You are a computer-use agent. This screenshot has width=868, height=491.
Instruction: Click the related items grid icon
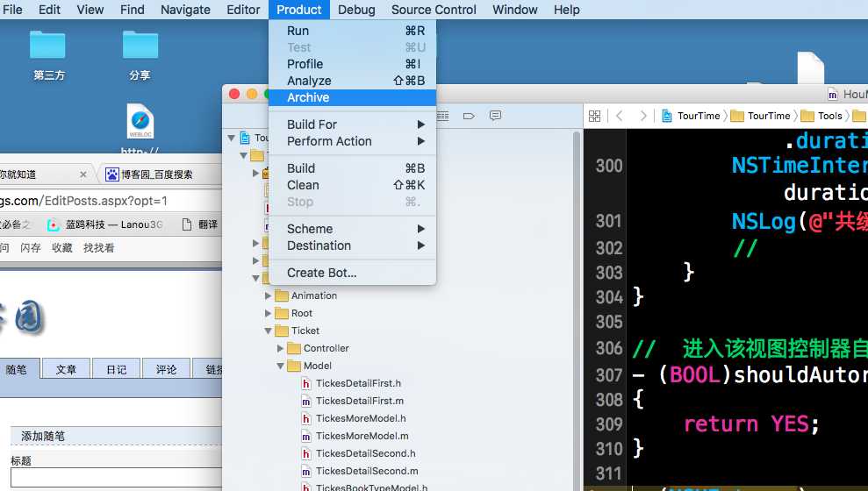click(x=594, y=116)
